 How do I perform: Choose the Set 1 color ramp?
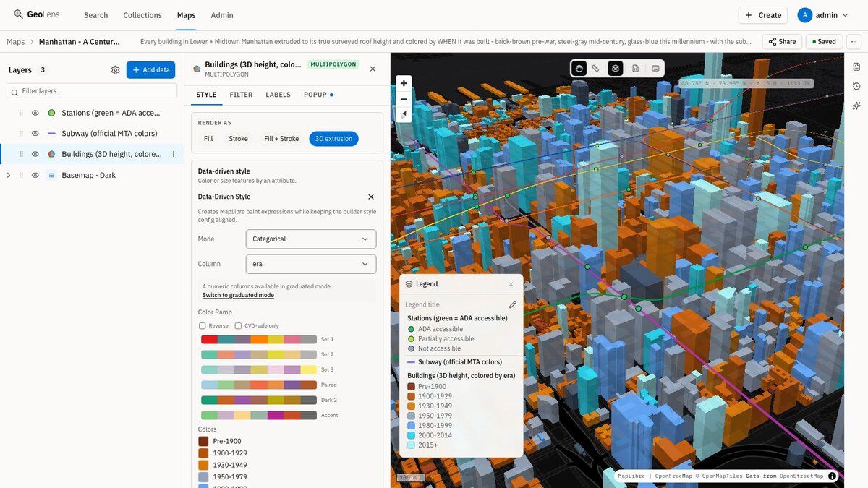pos(259,339)
